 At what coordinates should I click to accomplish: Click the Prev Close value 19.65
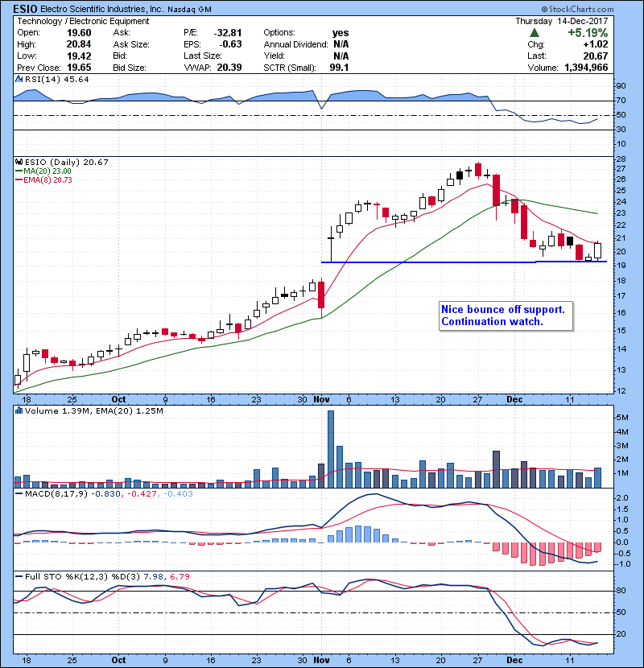click(79, 68)
